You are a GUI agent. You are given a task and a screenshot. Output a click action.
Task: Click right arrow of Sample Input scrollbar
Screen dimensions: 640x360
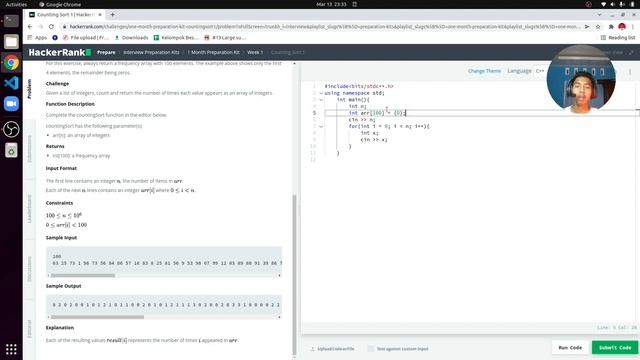(x=280, y=276)
